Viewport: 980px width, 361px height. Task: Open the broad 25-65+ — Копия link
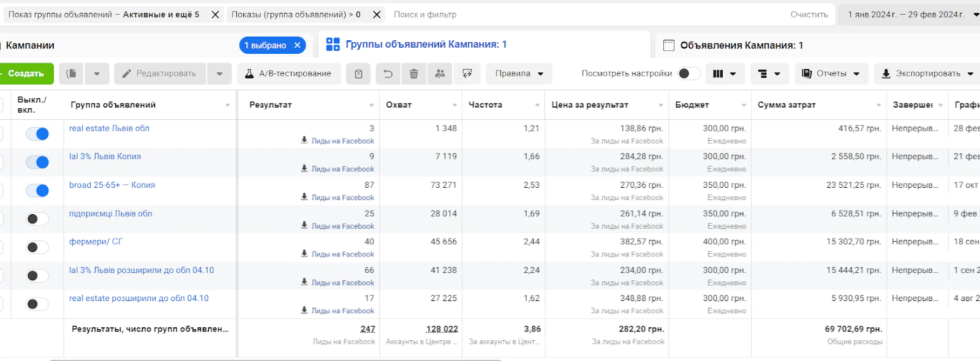112,185
